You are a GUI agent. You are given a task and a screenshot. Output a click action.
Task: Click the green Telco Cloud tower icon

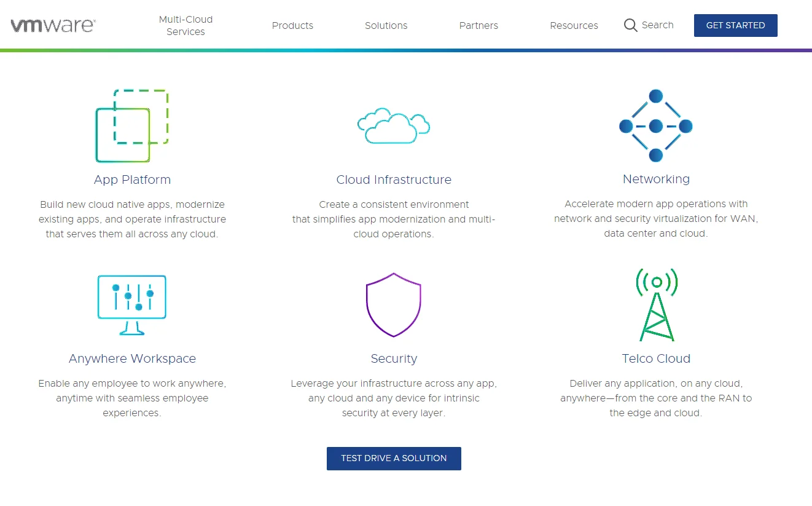tap(657, 305)
